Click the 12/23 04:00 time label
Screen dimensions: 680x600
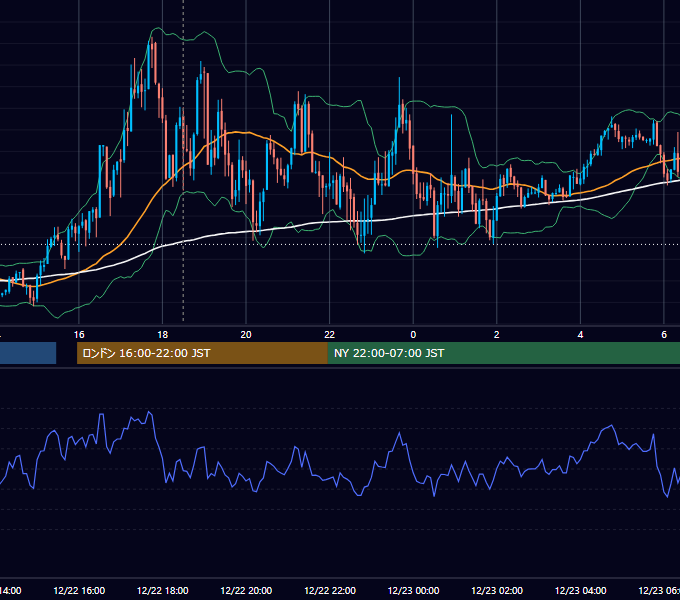581,590
